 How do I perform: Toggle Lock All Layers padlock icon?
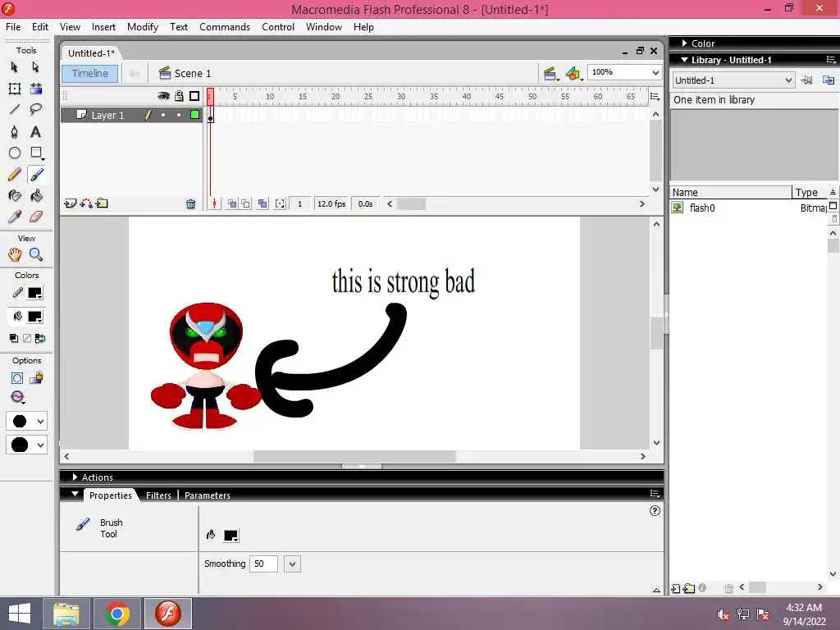pyautogui.click(x=179, y=96)
